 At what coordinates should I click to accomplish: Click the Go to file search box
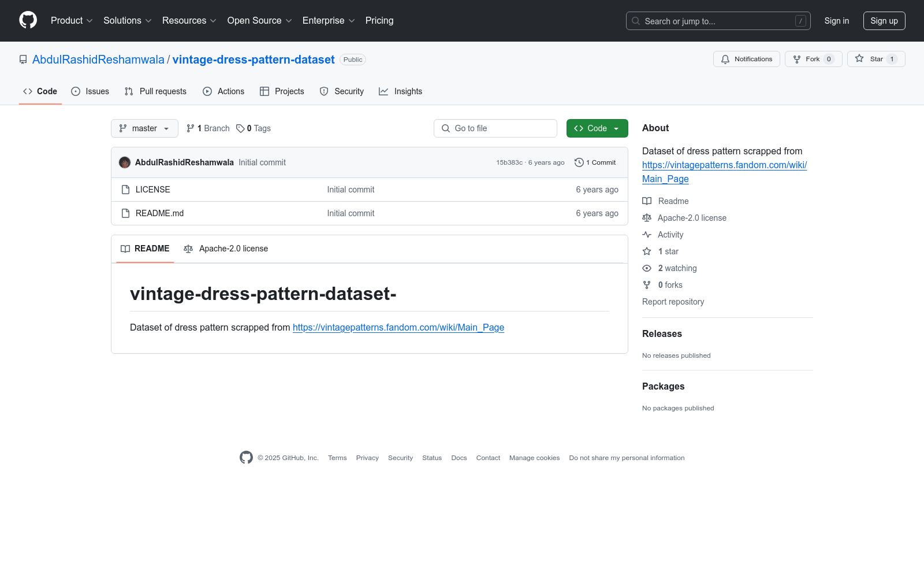coord(495,128)
